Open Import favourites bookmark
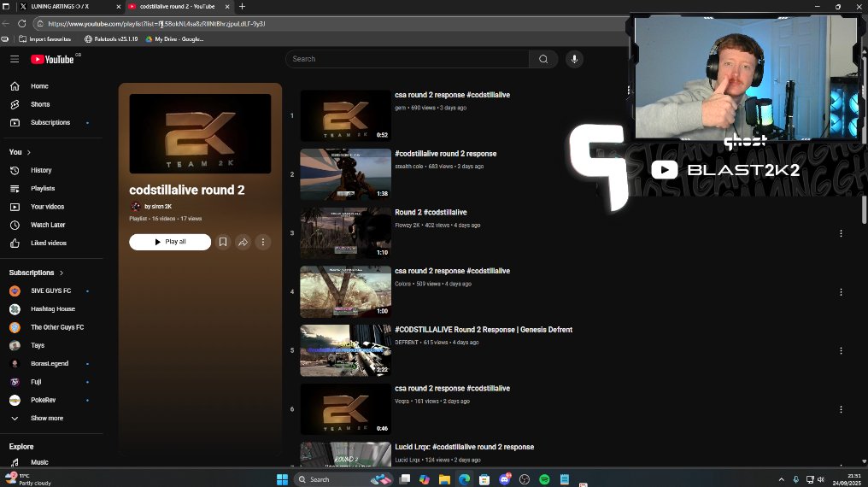The height and width of the screenshot is (487, 868). coord(44,39)
